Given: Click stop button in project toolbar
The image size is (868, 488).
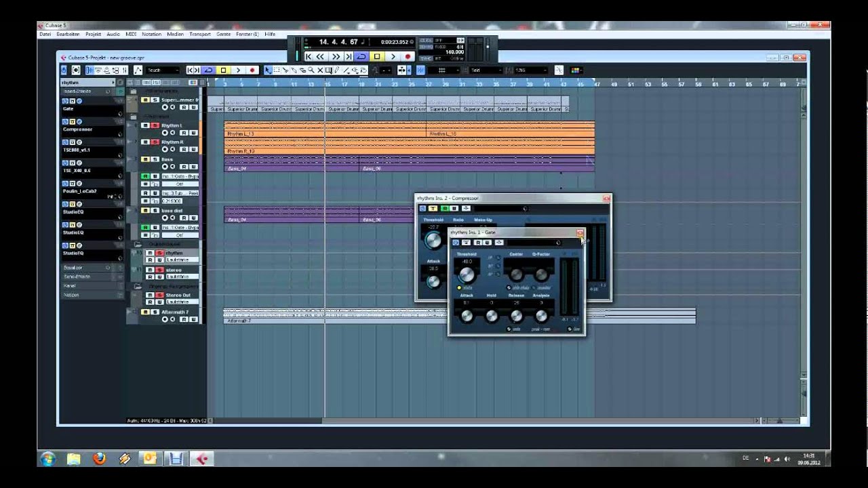Looking at the screenshot, I should (x=223, y=70).
